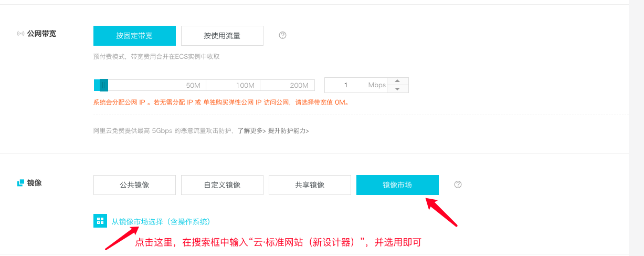Image resolution: width=644 pixels, height=256 pixels.
Task: Set bandwidth slider to the 50M mark
Action: (x=193, y=85)
